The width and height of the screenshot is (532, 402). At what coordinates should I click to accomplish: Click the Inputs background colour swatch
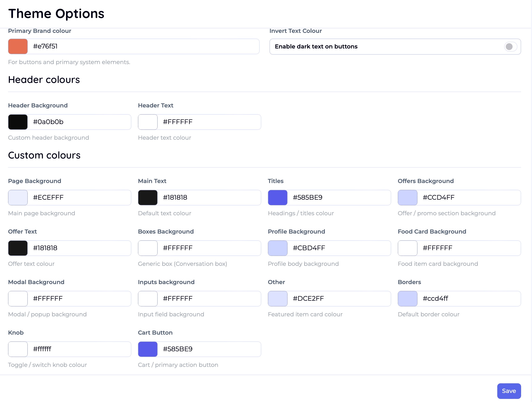click(148, 299)
